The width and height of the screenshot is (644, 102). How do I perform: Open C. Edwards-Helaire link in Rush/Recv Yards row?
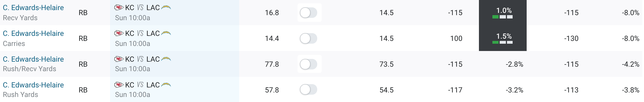tap(33, 59)
